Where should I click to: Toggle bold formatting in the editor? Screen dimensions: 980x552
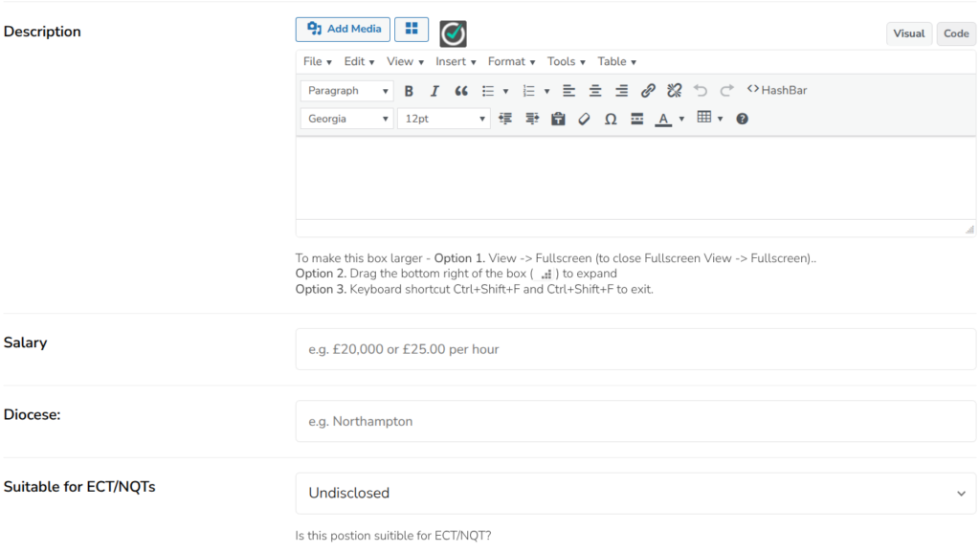(x=409, y=91)
